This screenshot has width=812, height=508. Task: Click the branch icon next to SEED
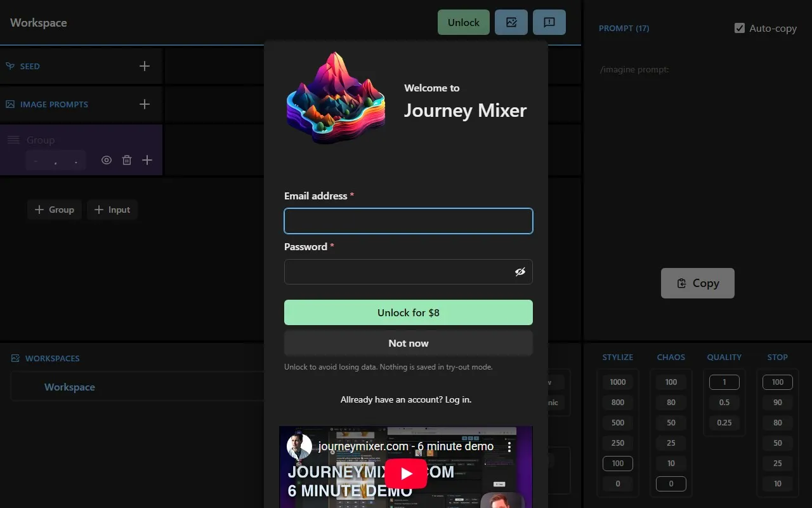[10, 65]
